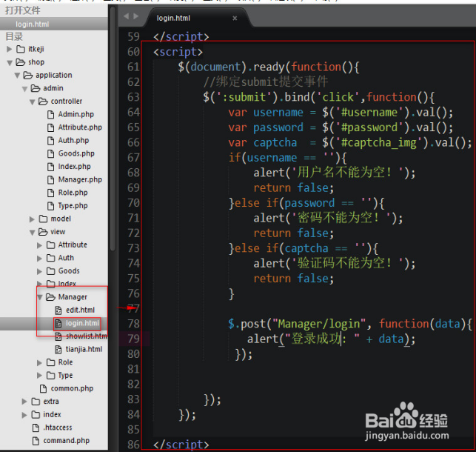
Task: Click the Manager open-folder icon
Action: [50, 297]
